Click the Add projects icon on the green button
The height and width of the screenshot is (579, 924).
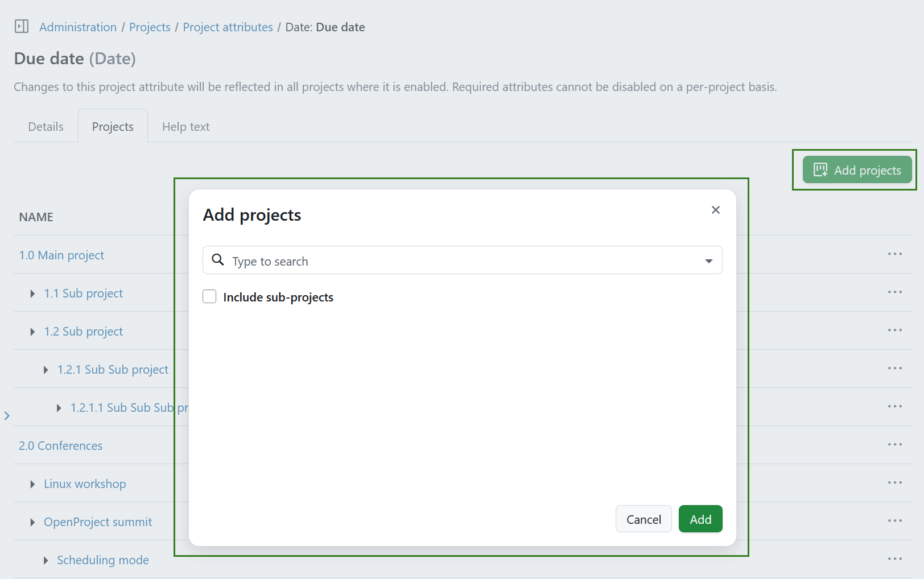(820, 169)
